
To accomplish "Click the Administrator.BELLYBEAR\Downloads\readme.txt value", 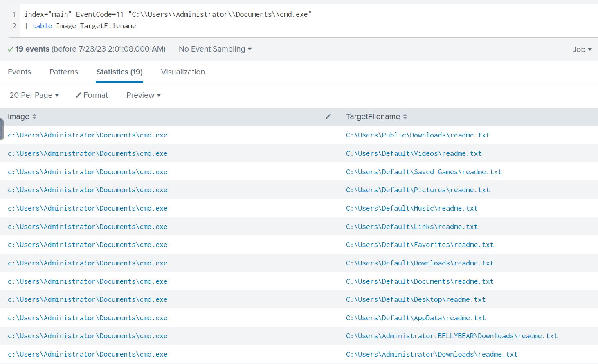I will (x=451, y=336).
